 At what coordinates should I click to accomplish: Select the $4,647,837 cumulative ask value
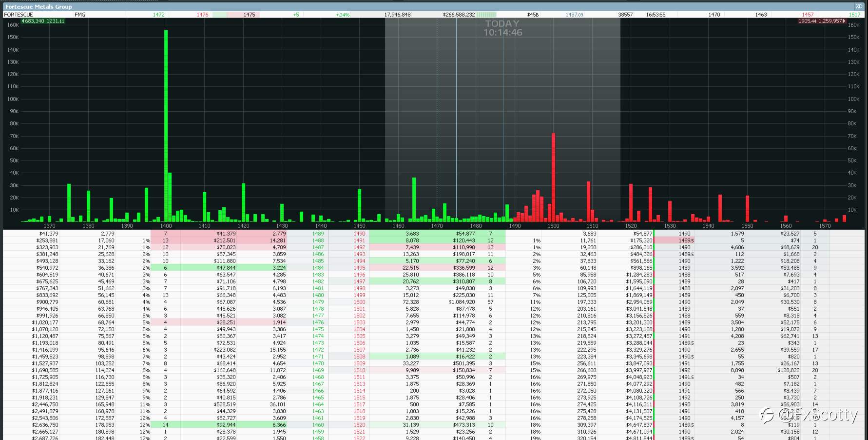click(x=639, y=425)
